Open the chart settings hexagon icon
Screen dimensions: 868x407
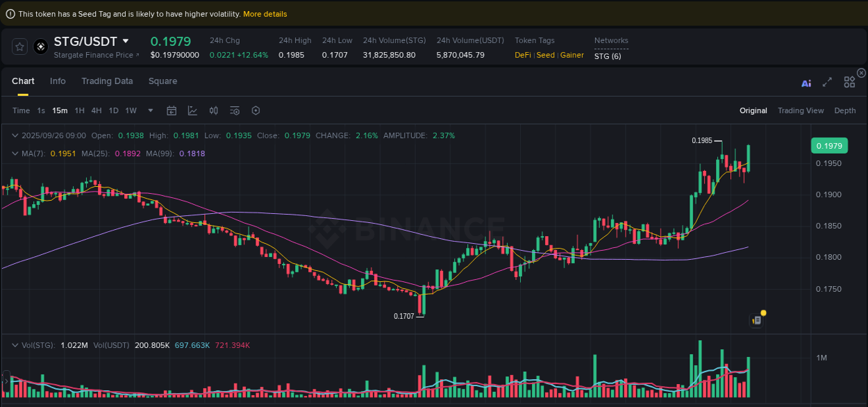[255, 110]
